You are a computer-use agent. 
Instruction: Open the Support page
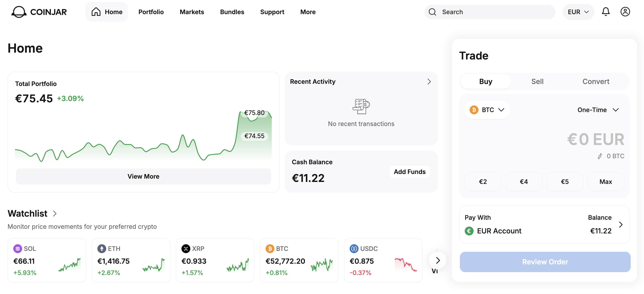(x=272, y=12)
